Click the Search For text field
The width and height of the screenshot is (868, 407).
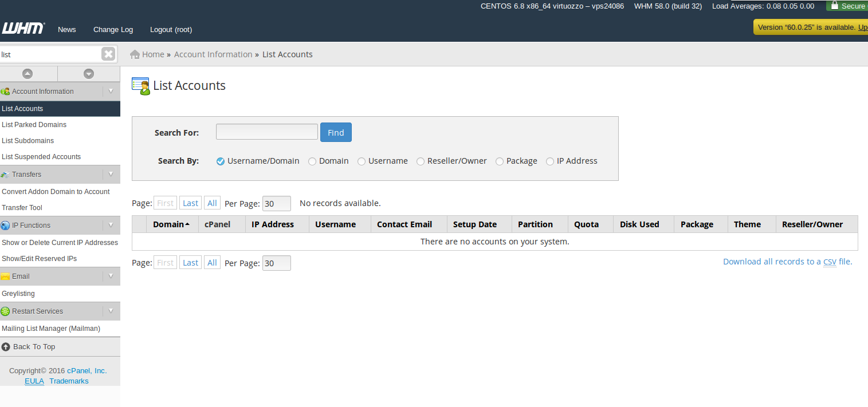266,132
